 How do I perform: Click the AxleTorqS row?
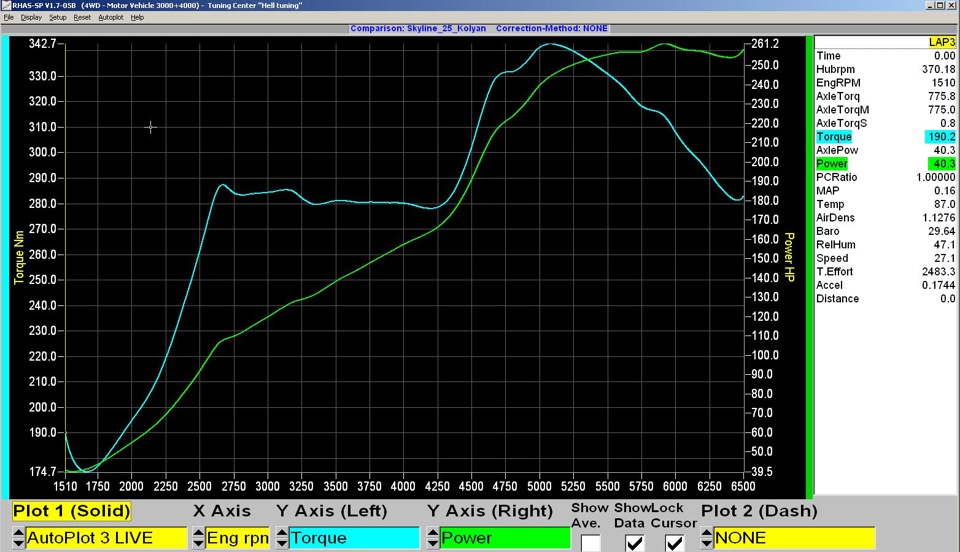pyautogui.click(x=885, y=123)
